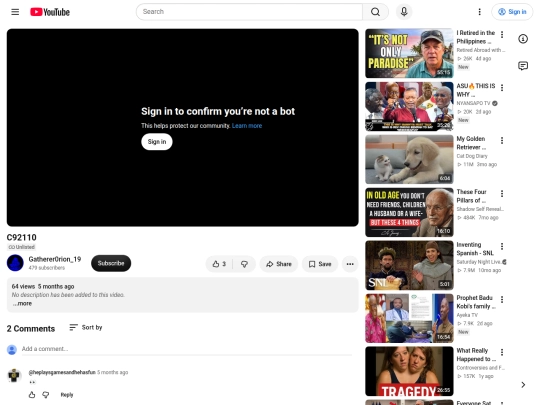Expand side panel with right chevron
This screenshot has height=405, width=540.
[523, 385]
